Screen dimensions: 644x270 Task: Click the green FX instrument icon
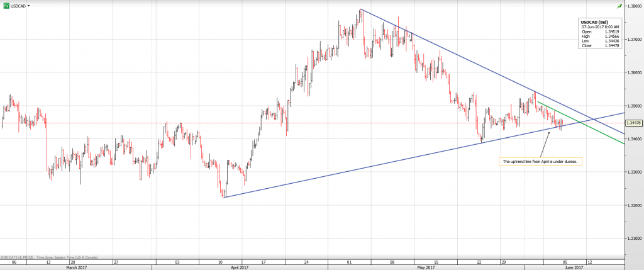[6, 5]
